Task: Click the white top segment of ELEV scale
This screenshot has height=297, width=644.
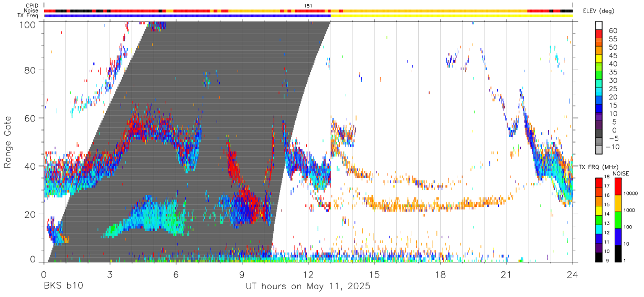Action: (599, 24)
